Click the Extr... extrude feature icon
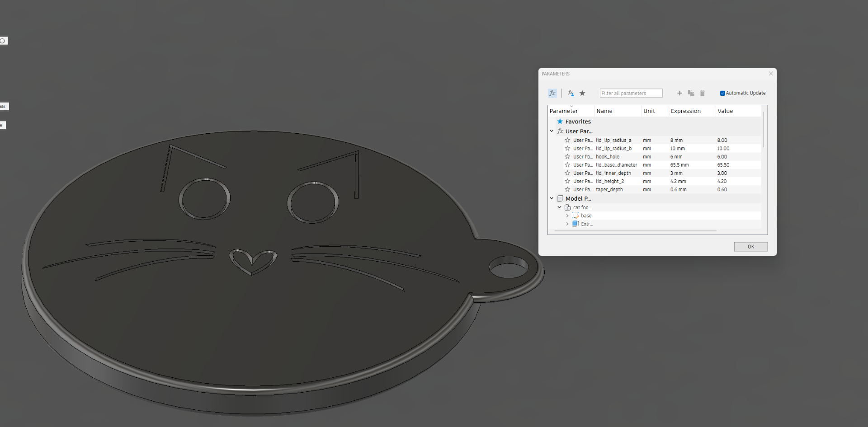Image resolution: width=868 pixels, height=427 pixels. click(576, 224)
